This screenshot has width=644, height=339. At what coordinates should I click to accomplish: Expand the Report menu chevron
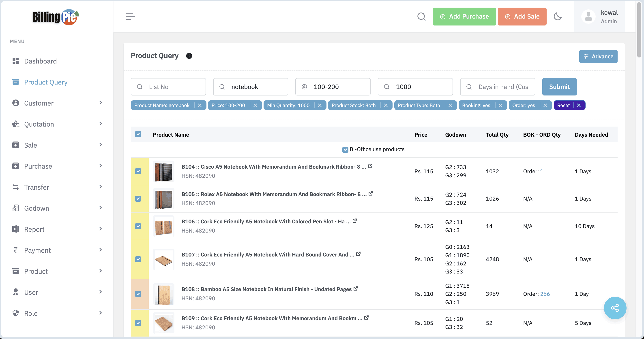tap(101, 229)
